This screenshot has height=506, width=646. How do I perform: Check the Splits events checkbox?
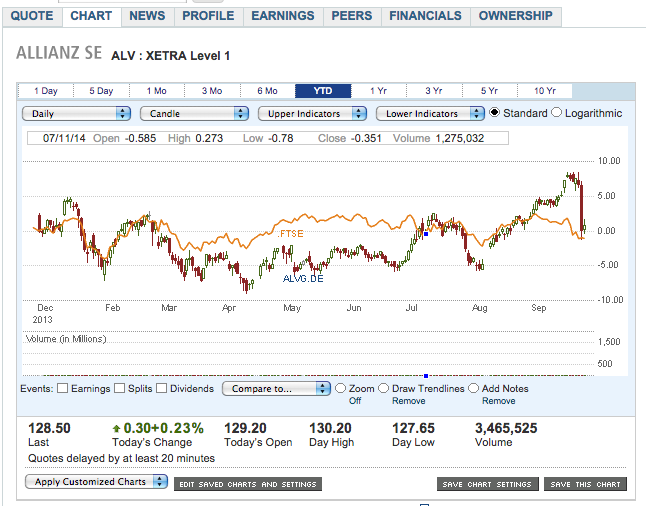(120, 389)
